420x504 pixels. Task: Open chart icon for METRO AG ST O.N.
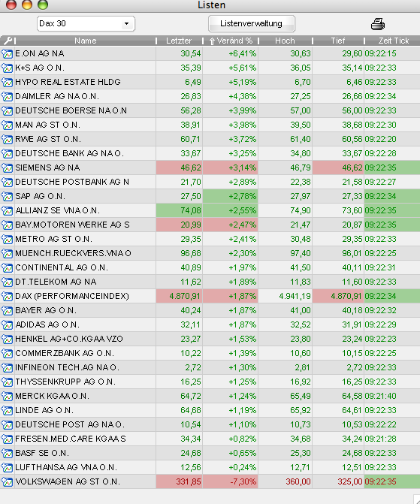click(x=7, y=239)
